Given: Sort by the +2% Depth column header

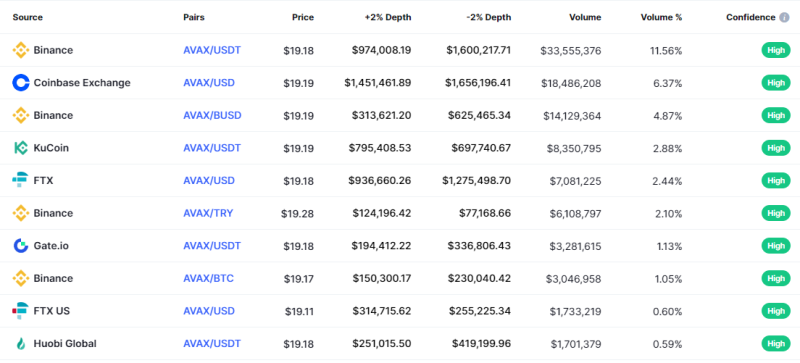Looking at the screenshot, I should pyautogui.click(x=388, y=17).
